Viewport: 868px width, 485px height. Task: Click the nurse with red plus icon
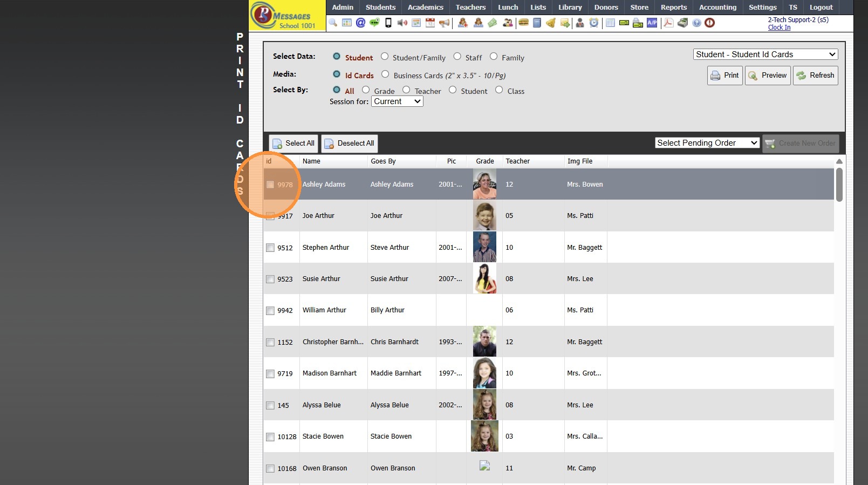[463, 23]
